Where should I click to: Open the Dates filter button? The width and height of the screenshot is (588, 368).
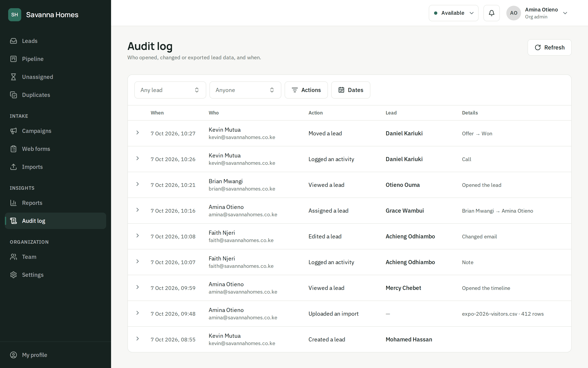pyautogui.click(x=351, y=90)
